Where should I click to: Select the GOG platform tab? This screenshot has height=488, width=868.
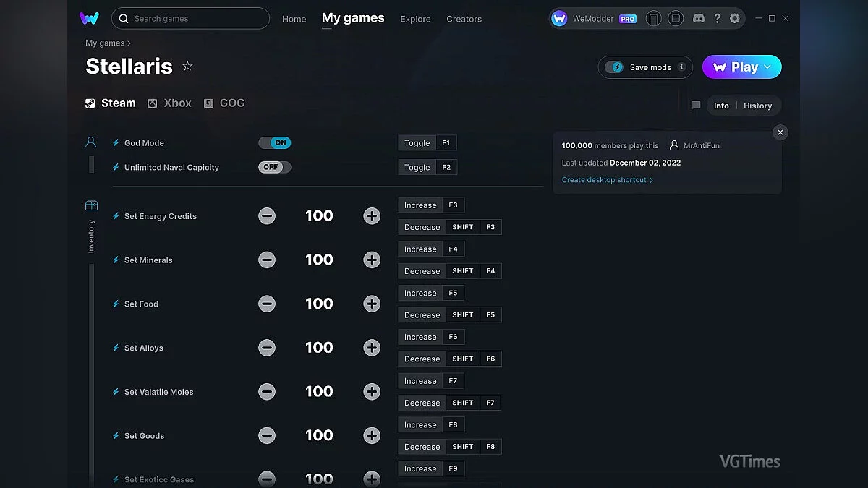point(224,103)
